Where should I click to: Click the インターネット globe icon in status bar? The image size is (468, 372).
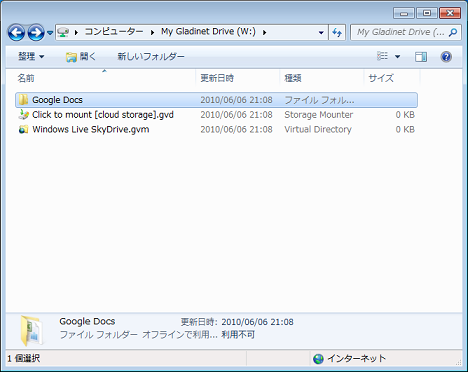[318, 359]
